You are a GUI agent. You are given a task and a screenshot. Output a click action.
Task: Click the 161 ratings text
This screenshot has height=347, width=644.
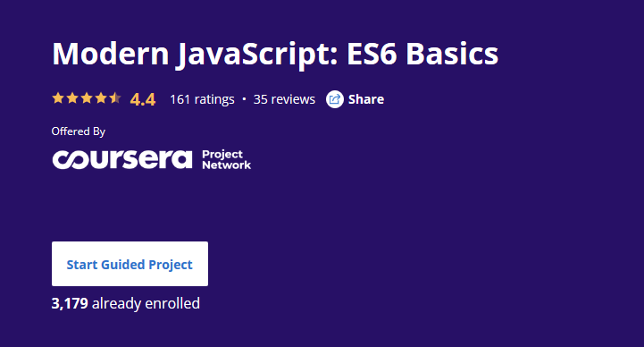pyautogui.click(x=202, y=99)
